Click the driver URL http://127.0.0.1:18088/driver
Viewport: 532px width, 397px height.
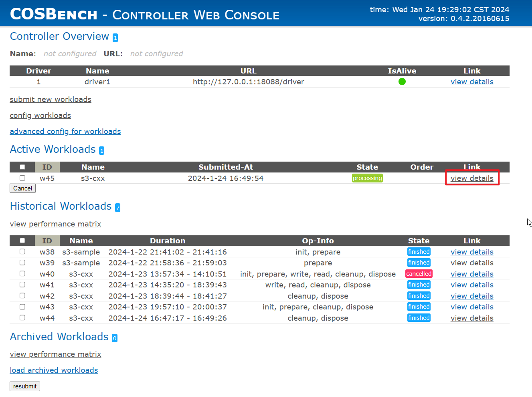click(248, 82)
